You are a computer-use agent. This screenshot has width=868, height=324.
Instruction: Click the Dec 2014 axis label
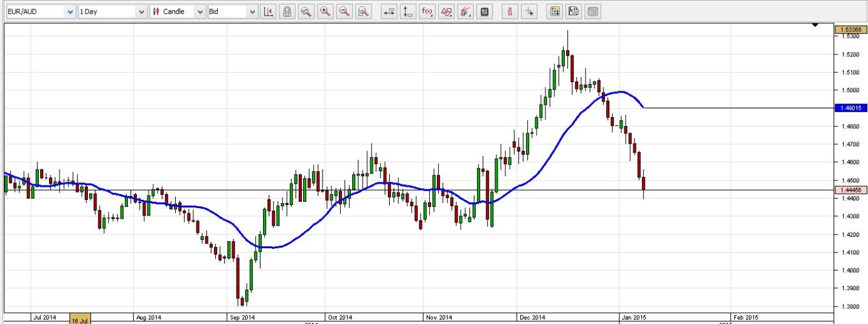(x=532, y=317)
